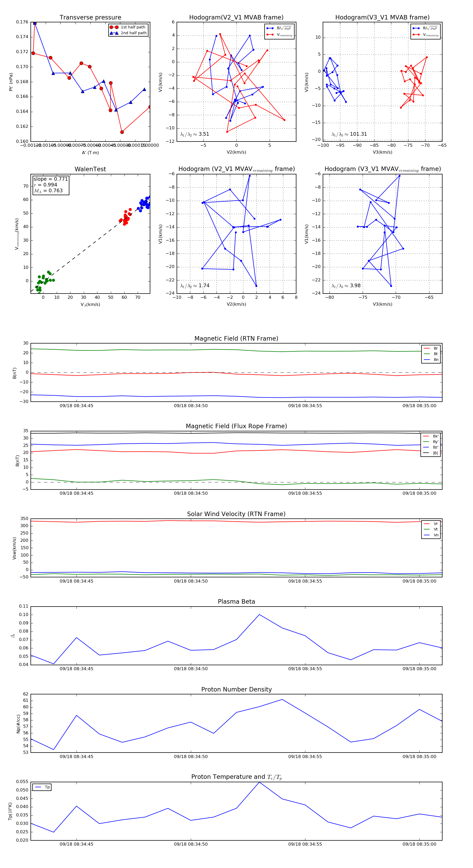
Task: Select the 'Bt' legend entry
Action: click(x=431, y=354)
